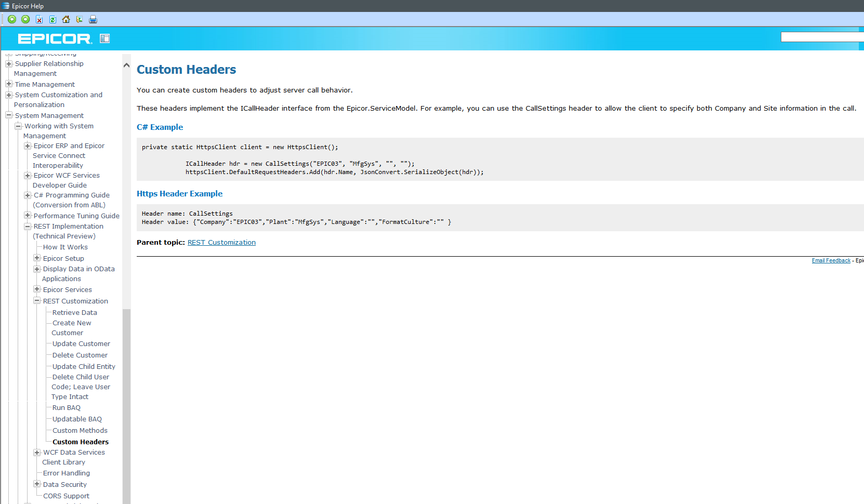The height and width of the screenshot is (504, 864).
Task: Expand Display Data in OData Applications
Action: (37, 269)
